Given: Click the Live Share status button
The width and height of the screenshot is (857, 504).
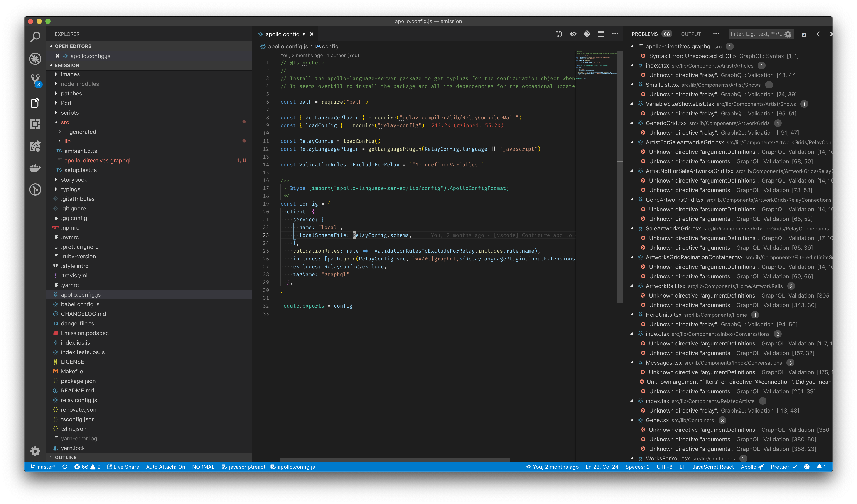Looking at the screenshot, I should pos(123,467).
